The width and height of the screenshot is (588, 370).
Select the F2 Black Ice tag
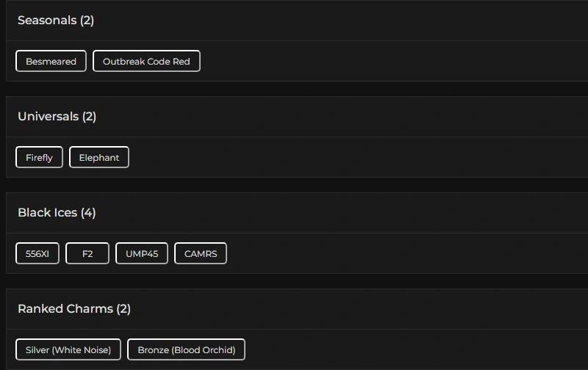point(87,253)
